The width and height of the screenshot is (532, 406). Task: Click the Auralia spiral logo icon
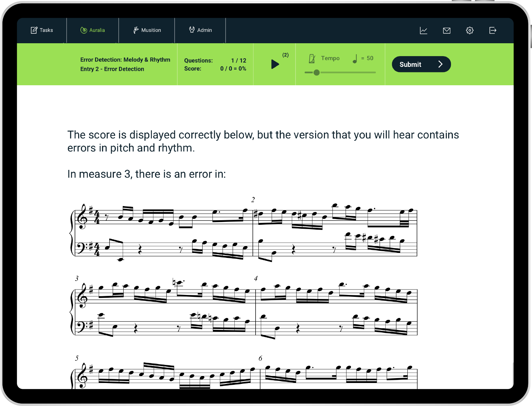(x=83, y=30)
